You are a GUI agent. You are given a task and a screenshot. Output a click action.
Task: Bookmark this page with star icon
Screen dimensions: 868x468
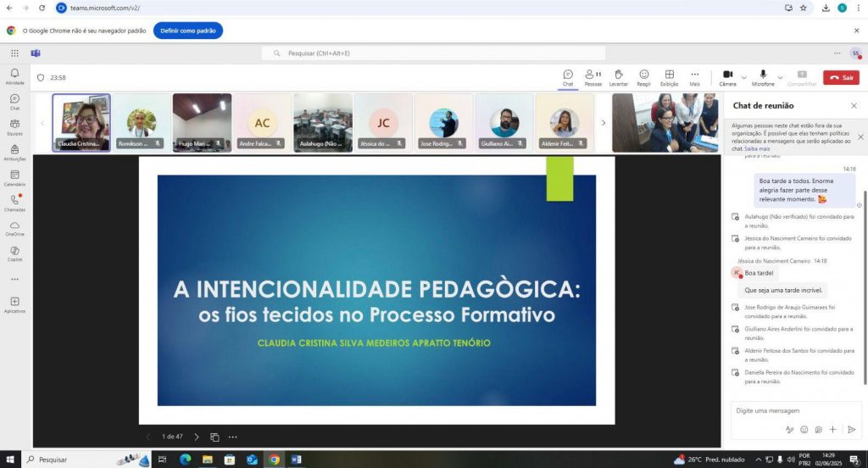(804, 8)
